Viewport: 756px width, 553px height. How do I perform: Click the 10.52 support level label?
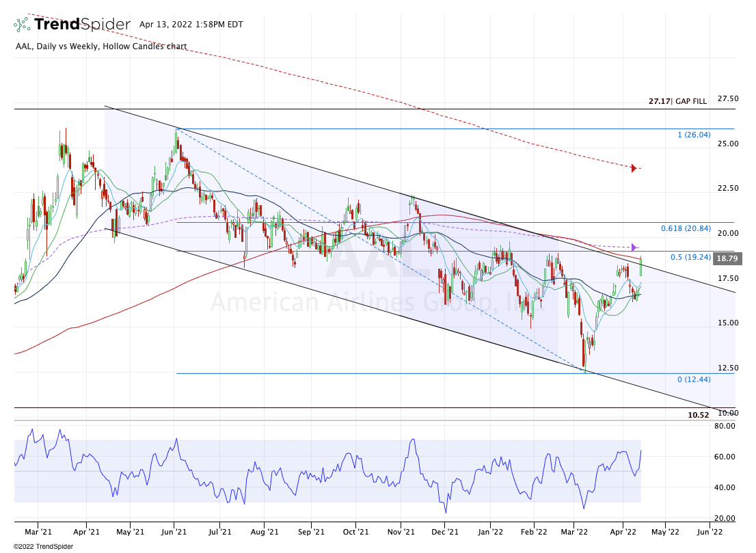click(698, 415)
